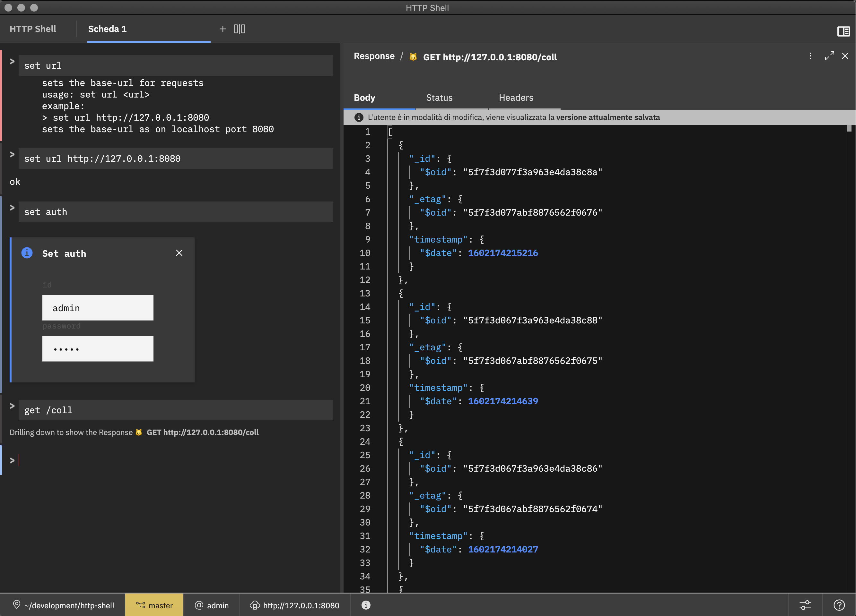Open the Headers tab
856x616 pixels.
(x=516, y=98)
